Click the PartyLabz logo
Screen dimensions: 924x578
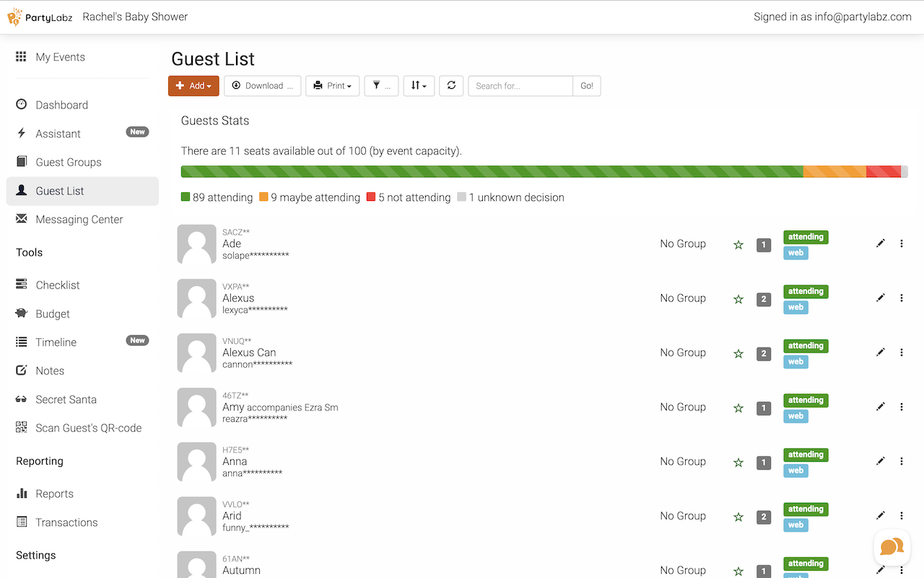tap(40, 17)
